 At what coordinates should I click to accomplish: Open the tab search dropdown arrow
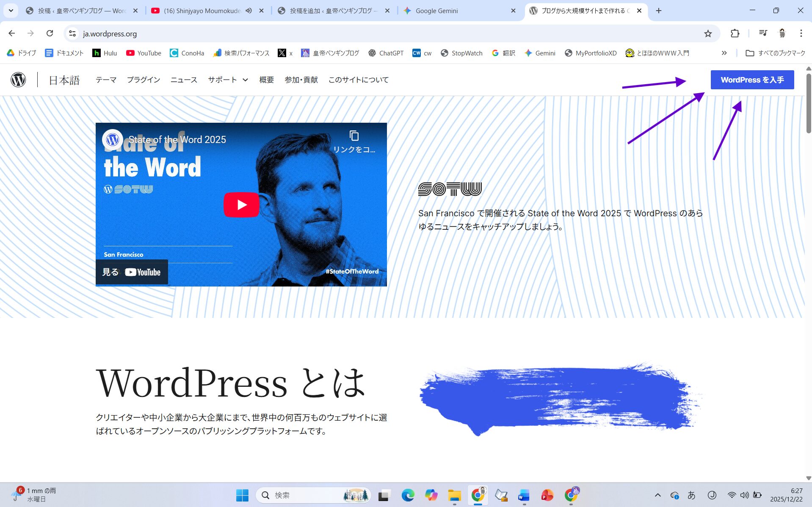tap(11, 11)
